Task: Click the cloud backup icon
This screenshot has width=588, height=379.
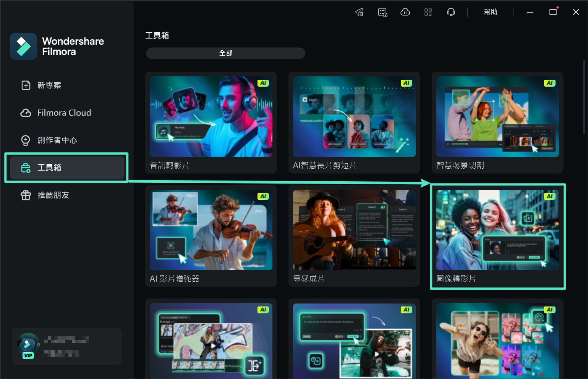Action: tap(405, 12)
